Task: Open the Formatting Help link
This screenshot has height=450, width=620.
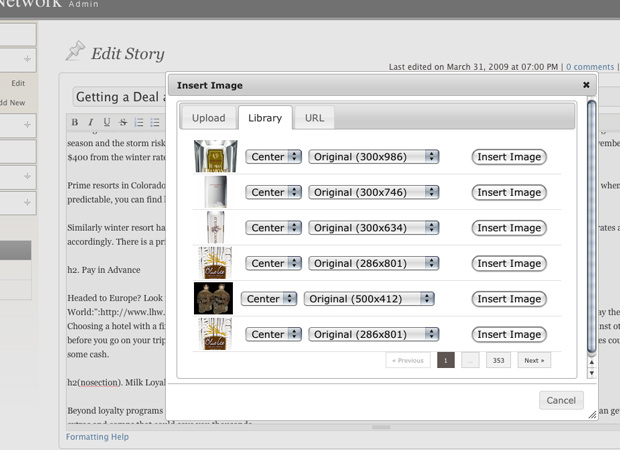Action: click(97, 437)
